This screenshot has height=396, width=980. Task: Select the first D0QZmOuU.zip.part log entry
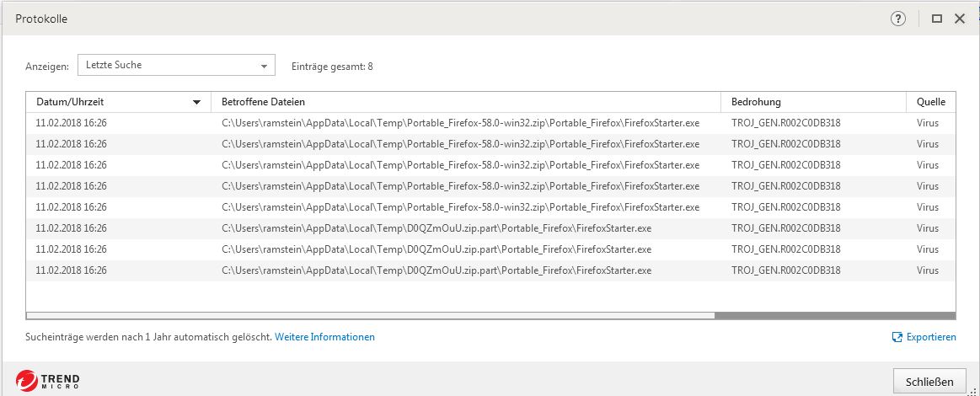(436, 228)
